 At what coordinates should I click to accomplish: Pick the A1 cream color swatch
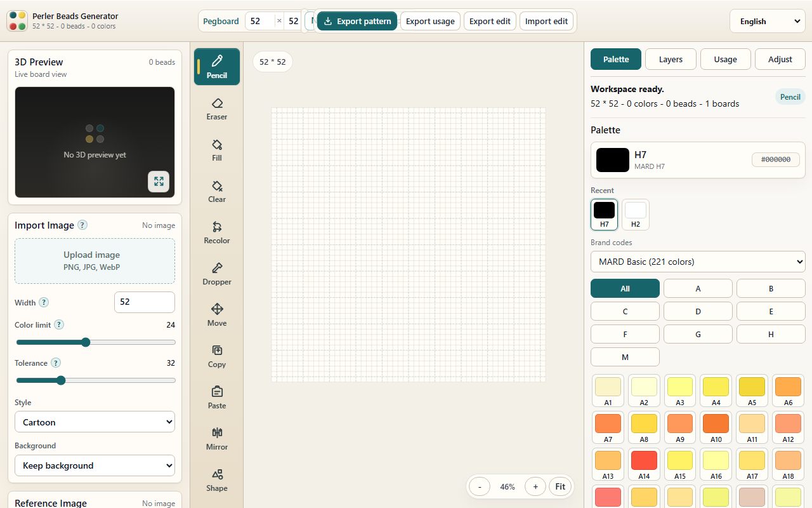point(608,391)
